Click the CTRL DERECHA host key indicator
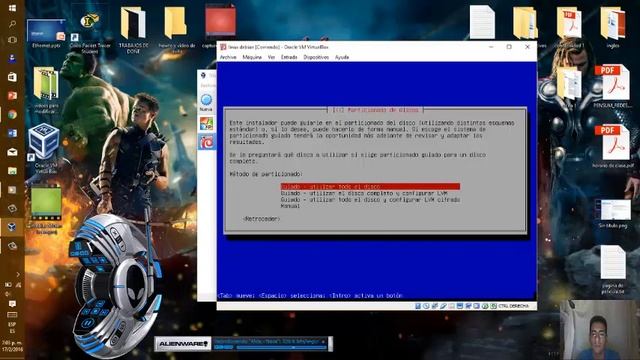 coord(513,306)
